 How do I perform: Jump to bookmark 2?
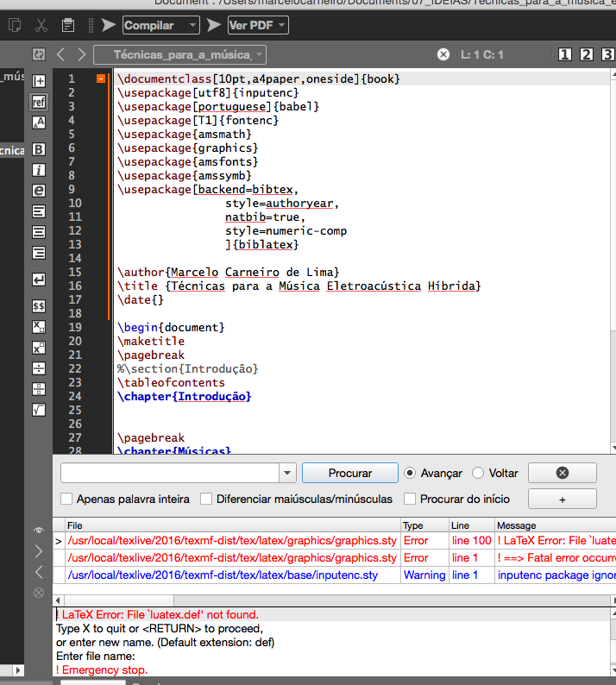coord(587,54)
